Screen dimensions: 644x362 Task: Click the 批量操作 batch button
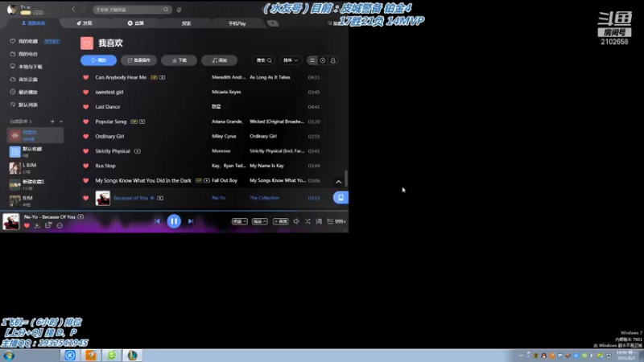(x=138, y=60)
